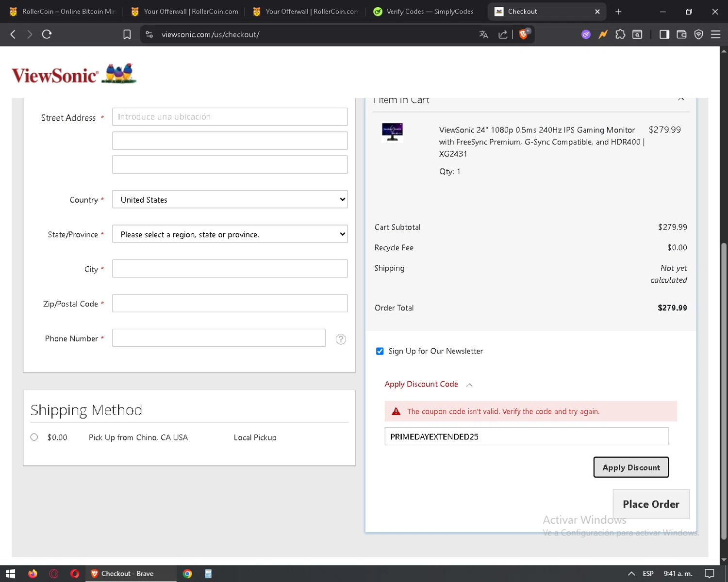Screen dimensions: 728x582
Task: Open the extensions puzzle icon
Action: coord(620,34)
